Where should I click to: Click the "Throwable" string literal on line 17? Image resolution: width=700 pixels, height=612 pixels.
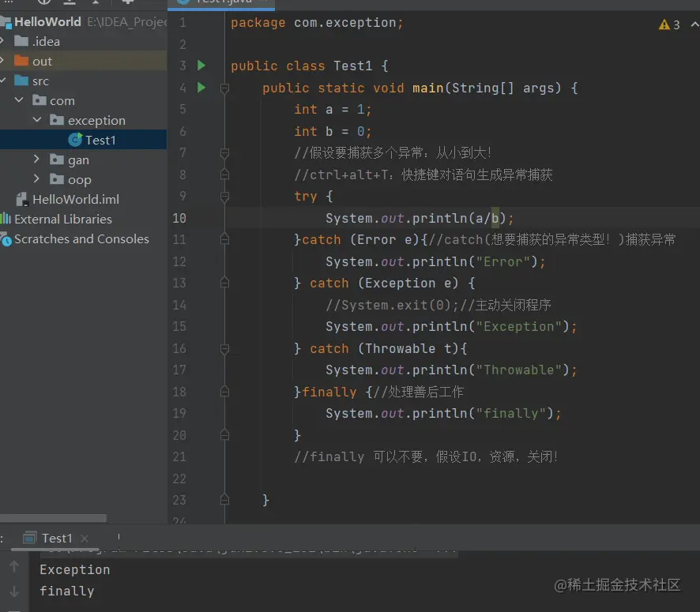[518, 370]
